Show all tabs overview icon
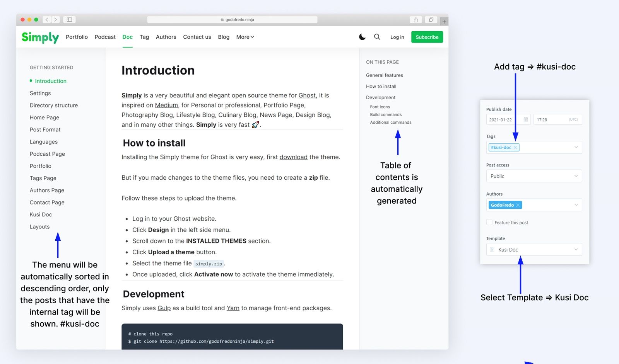Screen dimensions: 619x364 coord(431,20)
